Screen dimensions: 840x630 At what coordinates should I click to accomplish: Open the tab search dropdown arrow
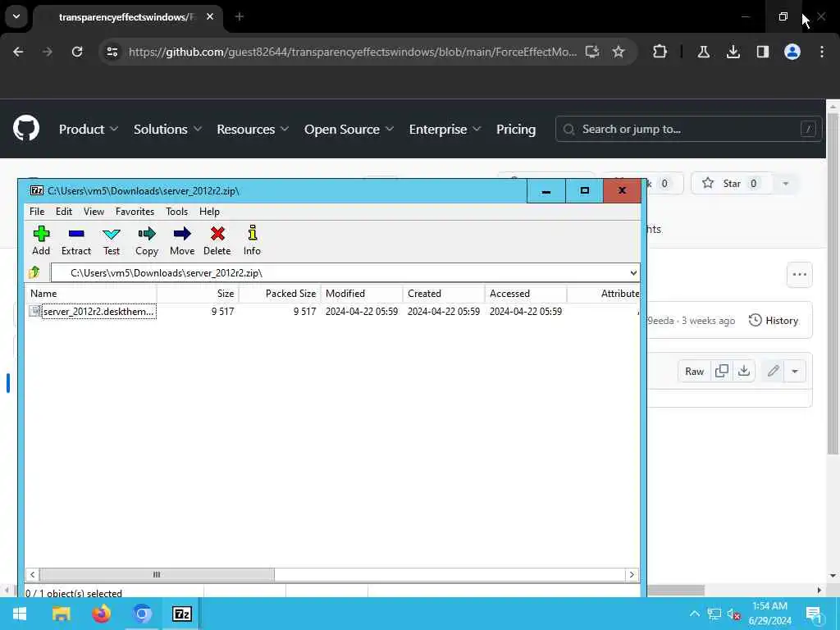coord(16,16)
